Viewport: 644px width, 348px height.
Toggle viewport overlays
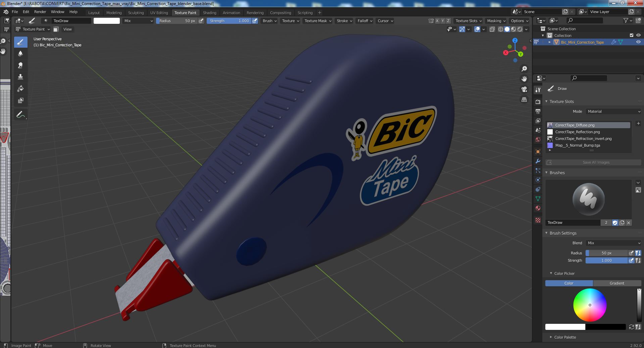click(x=477, y=29)
